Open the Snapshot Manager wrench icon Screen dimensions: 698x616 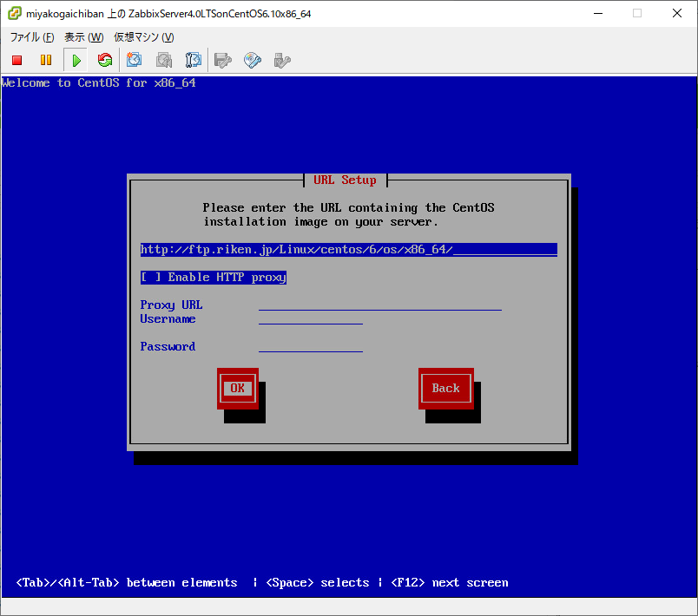[x=194, y=60]
